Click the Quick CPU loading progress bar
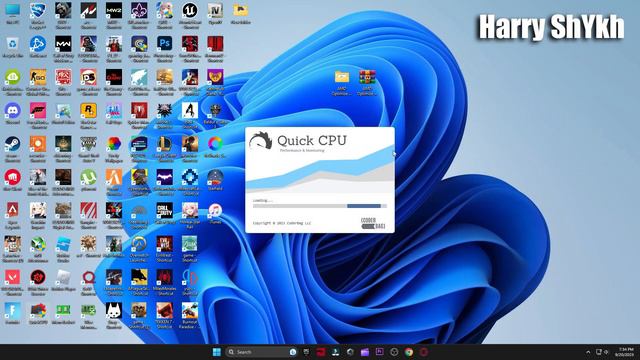Viewport: 640px width, 360px height. click(x=320, y=206)
